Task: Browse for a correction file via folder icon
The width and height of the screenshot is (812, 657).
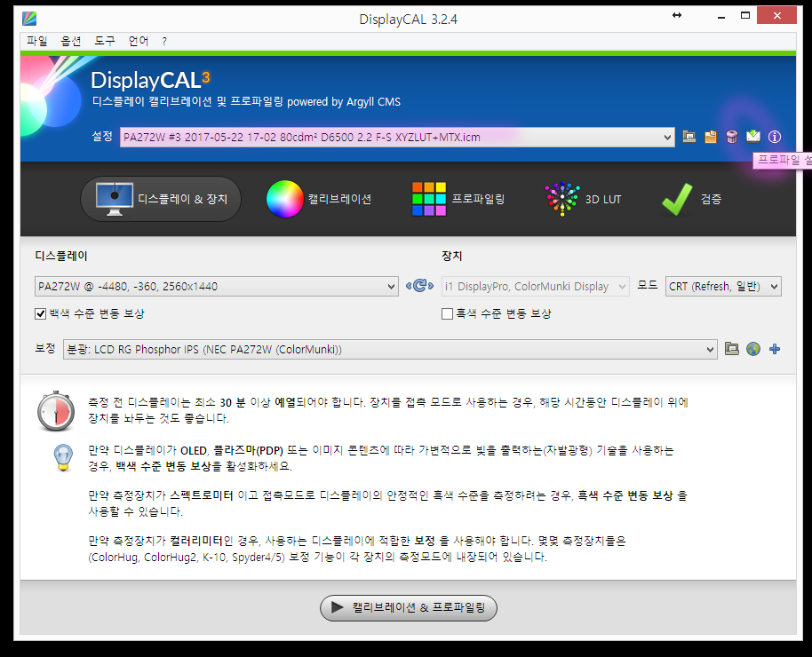Action: (732, 349)
